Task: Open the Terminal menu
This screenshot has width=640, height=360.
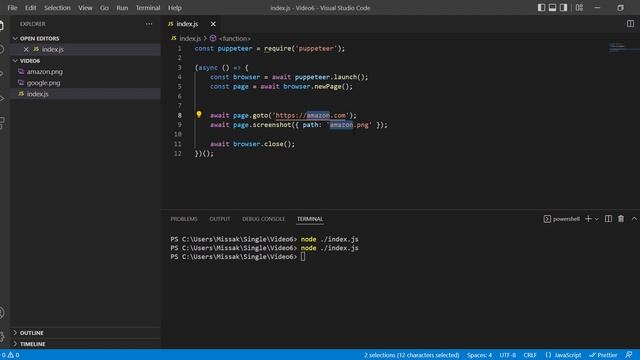Action: [148, 8]
